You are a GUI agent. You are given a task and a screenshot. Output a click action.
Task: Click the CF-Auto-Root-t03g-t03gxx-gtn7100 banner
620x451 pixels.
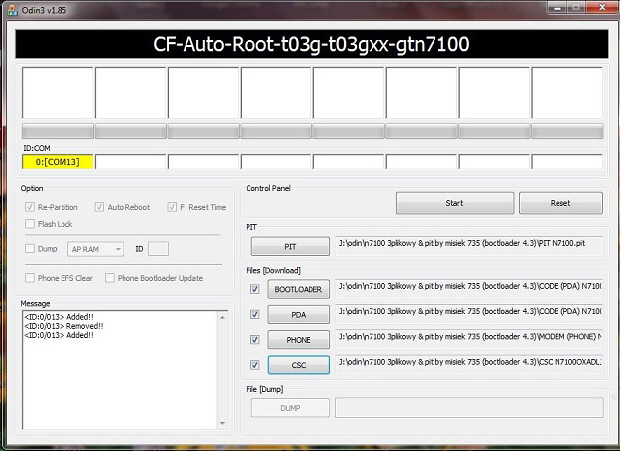[312, 44]
